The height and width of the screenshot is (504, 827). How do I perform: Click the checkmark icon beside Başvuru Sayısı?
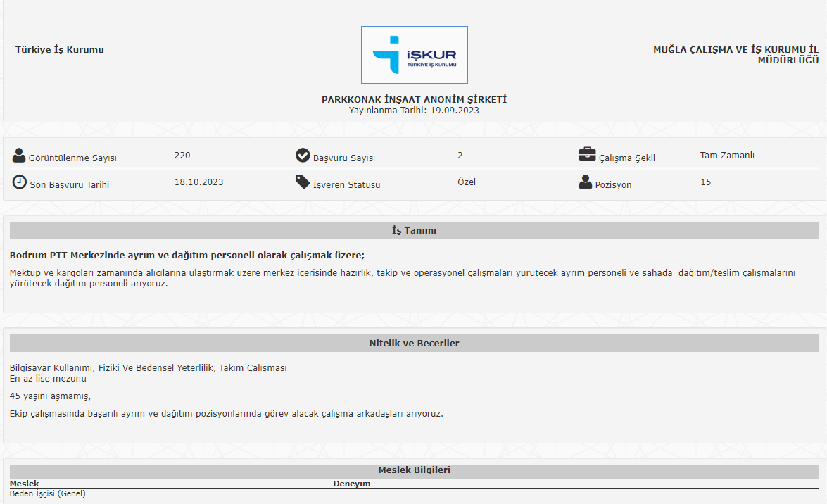[x=303, y=156]
